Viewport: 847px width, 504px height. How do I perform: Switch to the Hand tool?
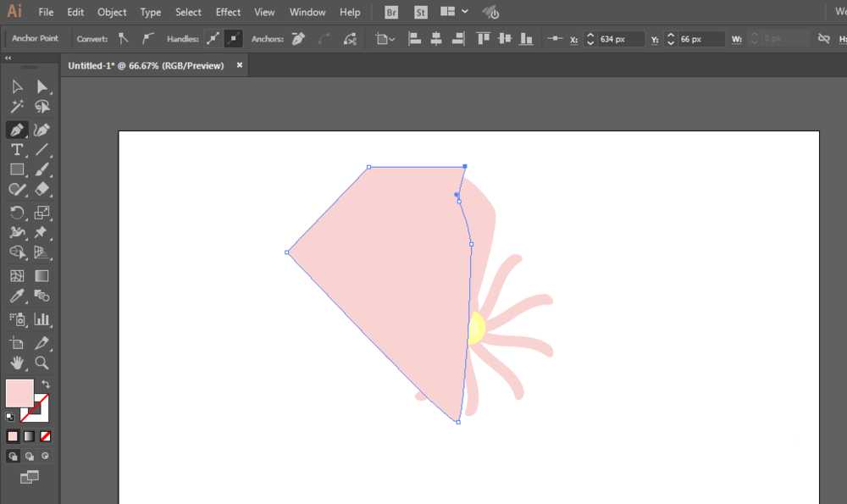[16, 363]
